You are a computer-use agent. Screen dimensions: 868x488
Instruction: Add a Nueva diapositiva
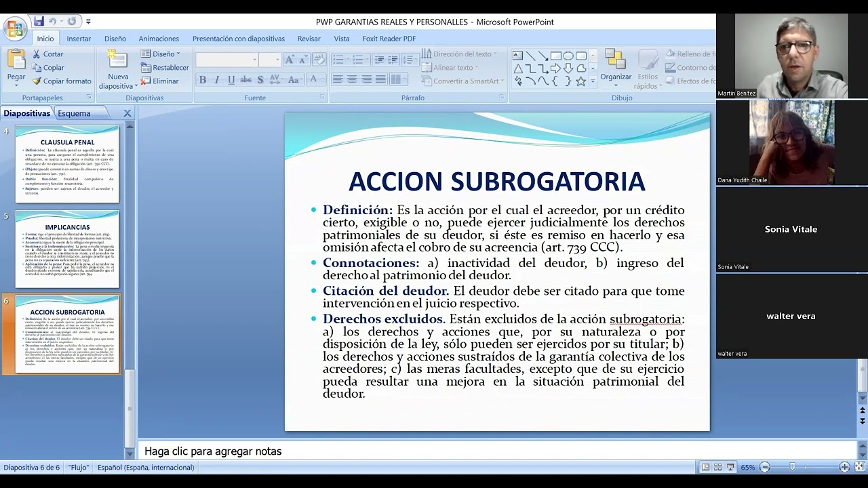coord(118,70)
